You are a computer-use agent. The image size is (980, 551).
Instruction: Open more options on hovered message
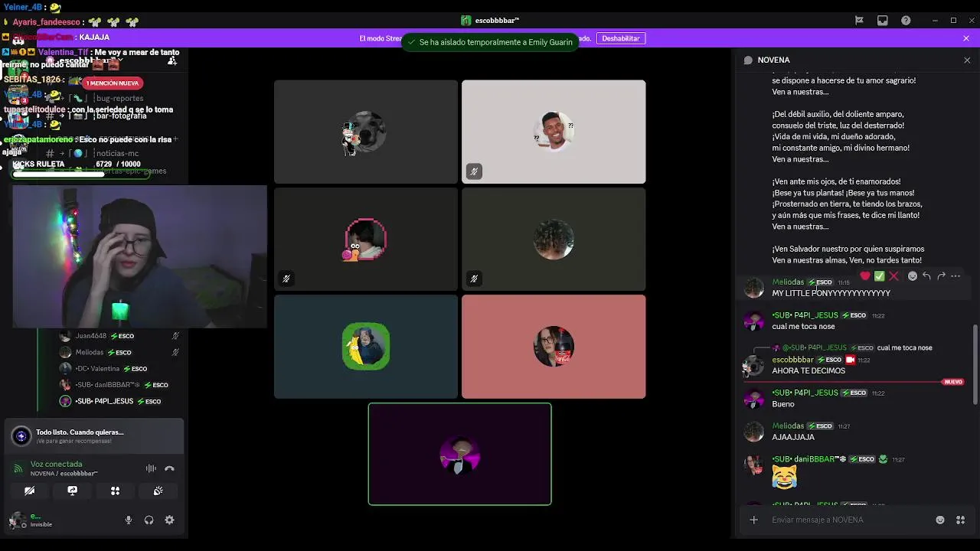[955, 276]
